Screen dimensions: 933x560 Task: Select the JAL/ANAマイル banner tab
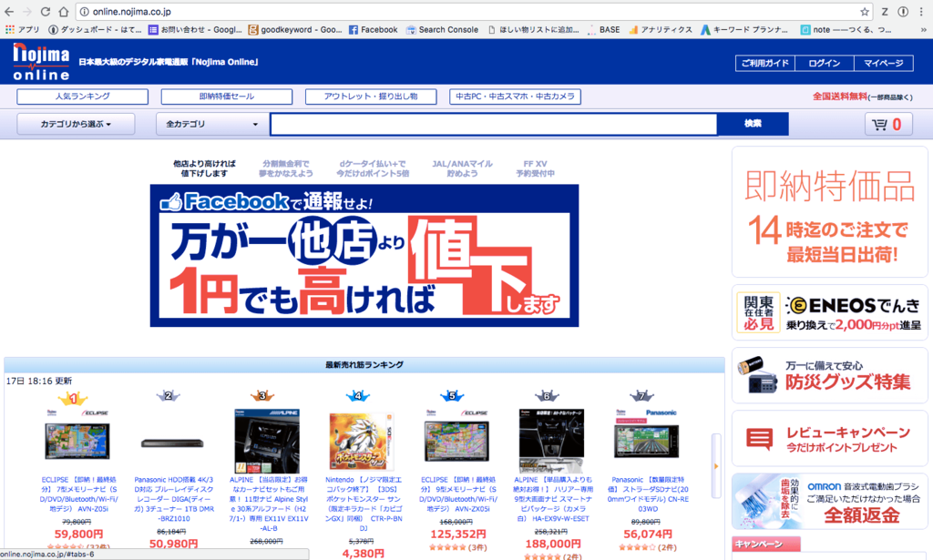[462, 168]
